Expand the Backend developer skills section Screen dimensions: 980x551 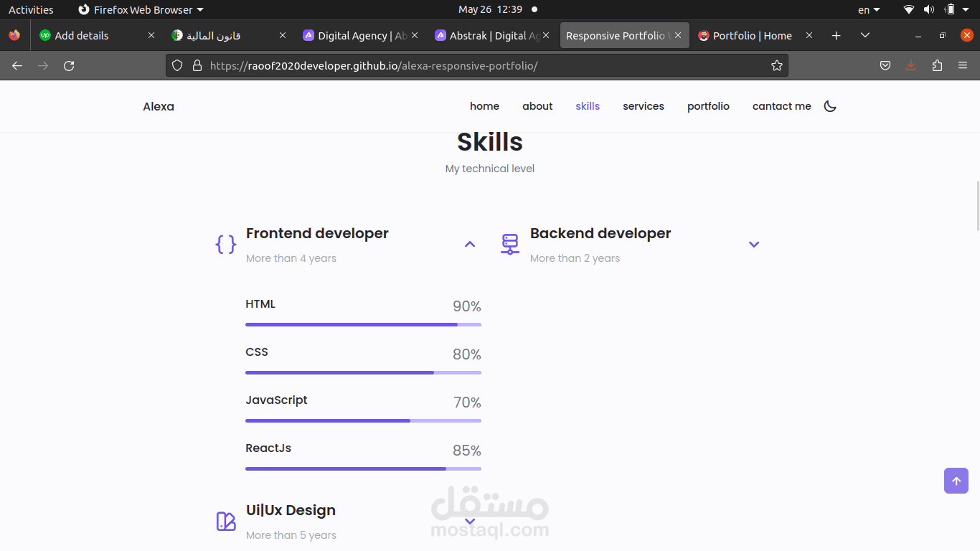(754, 245)
